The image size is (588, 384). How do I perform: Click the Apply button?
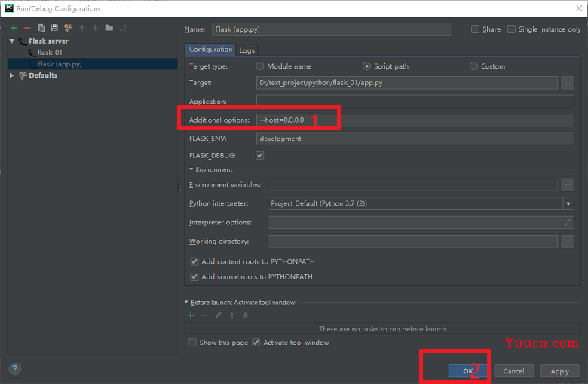coord(559,371)
